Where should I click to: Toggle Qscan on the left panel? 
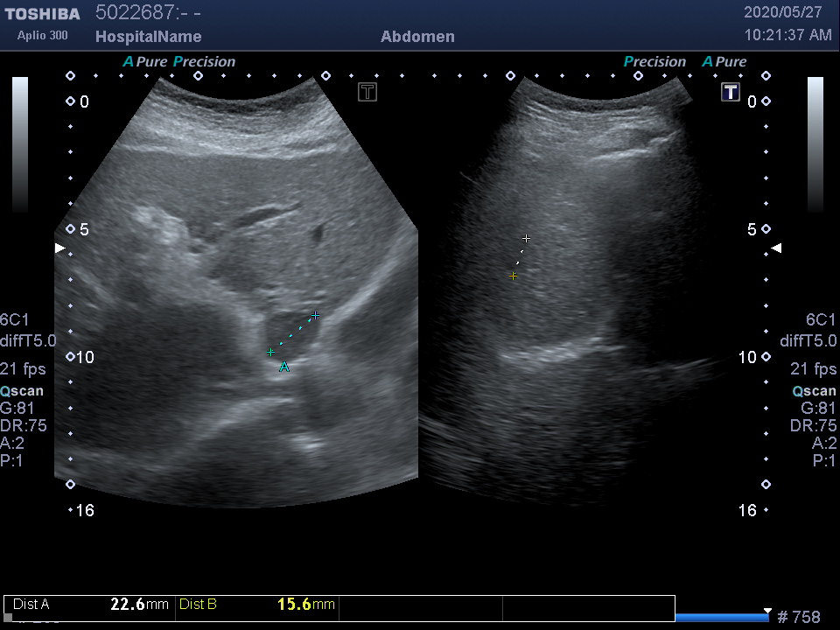coord(21,391)
